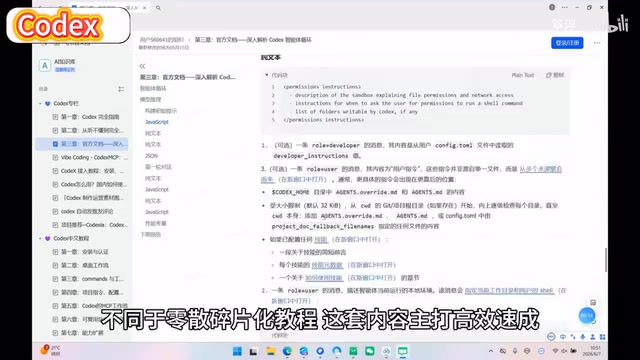Open search in the top tab bar
Image resolution: width=640 pixels, height=360 pixels.
click(158, 8)
